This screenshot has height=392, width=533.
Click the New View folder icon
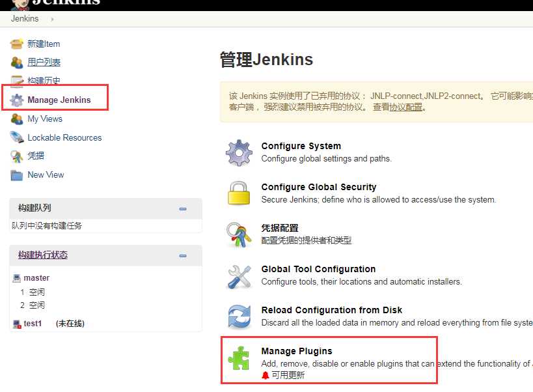click(17, 175)
